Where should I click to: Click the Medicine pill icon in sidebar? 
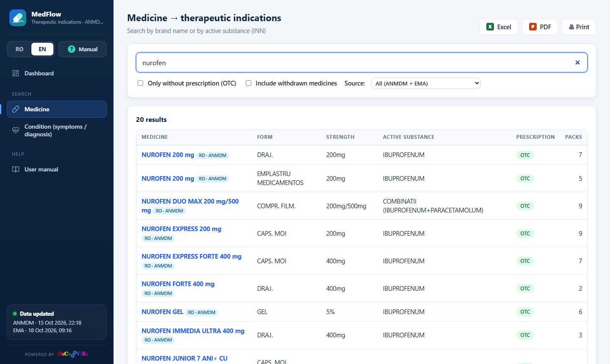coord(16,109)
